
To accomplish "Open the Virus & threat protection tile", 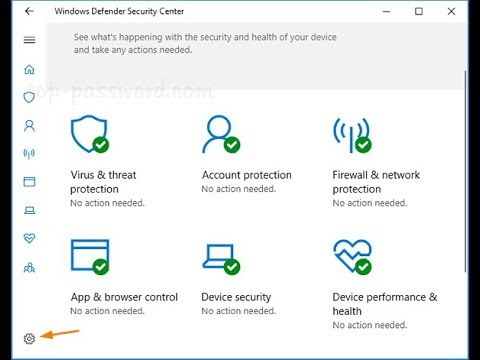I will 107,161.
